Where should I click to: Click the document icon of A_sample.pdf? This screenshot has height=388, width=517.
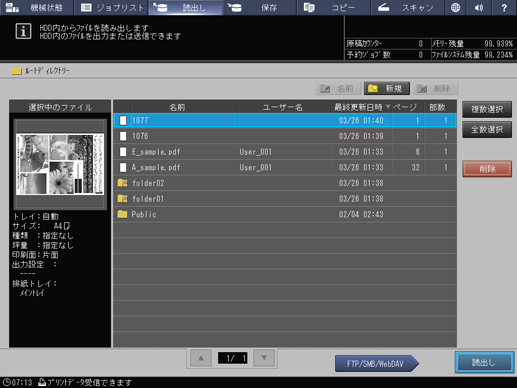[x=123, y=167]
